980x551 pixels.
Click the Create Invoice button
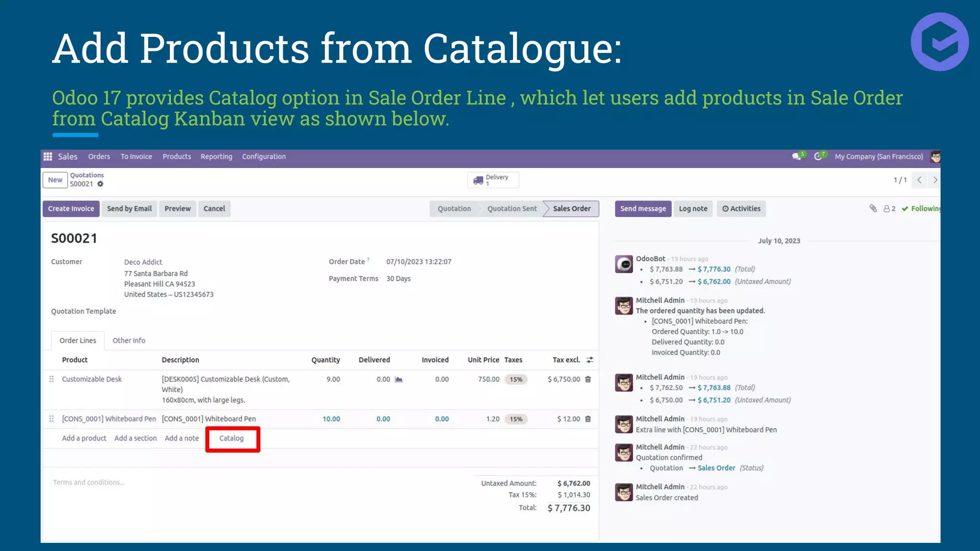coord(71,209)
